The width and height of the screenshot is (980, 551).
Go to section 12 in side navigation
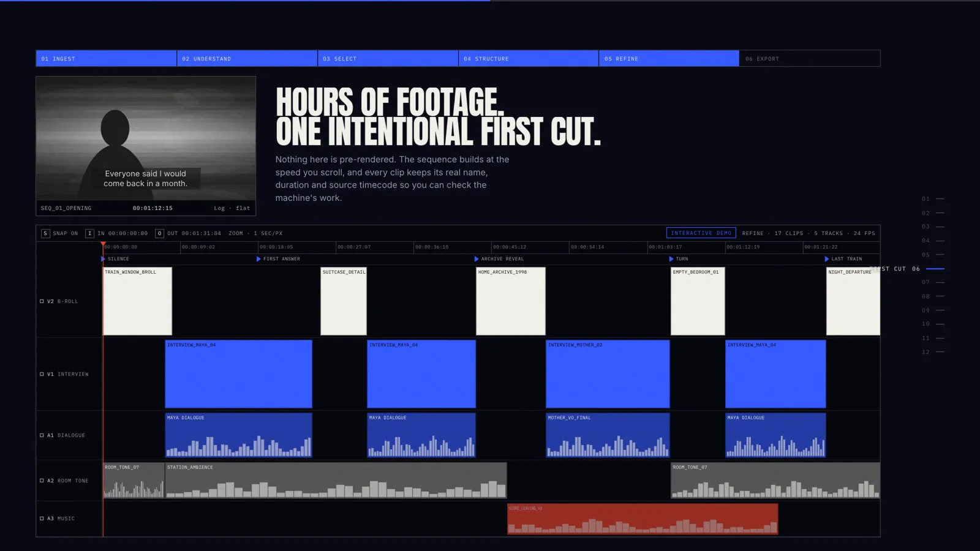(933, 352)
